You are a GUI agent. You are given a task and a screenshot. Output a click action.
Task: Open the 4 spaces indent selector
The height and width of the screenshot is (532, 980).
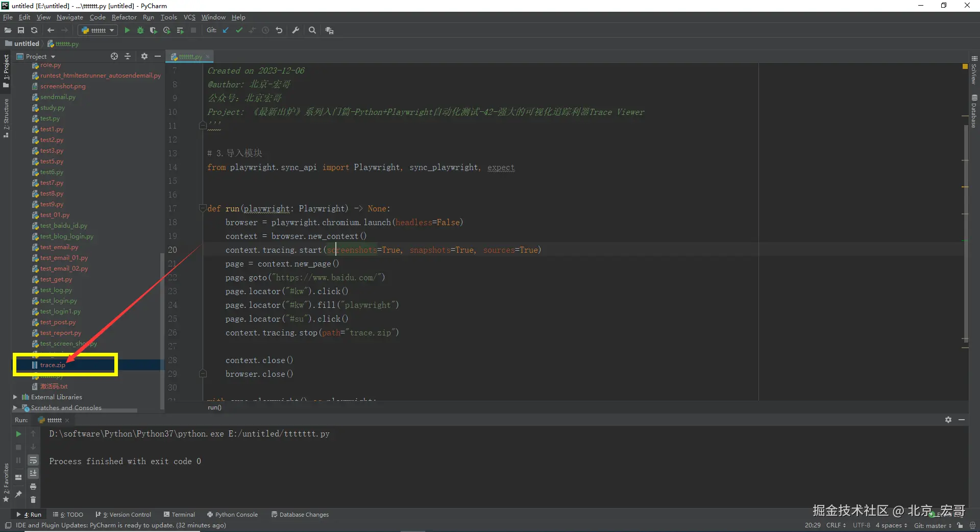[891, 525]
